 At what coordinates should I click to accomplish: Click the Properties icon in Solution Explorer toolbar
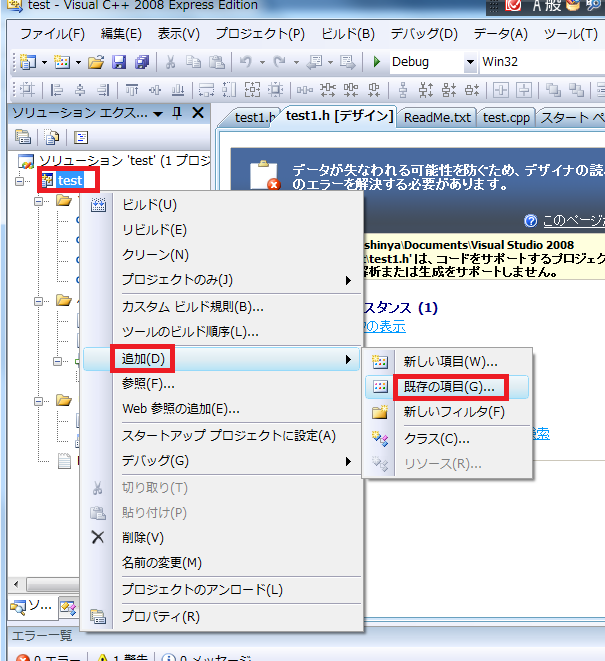23,138
